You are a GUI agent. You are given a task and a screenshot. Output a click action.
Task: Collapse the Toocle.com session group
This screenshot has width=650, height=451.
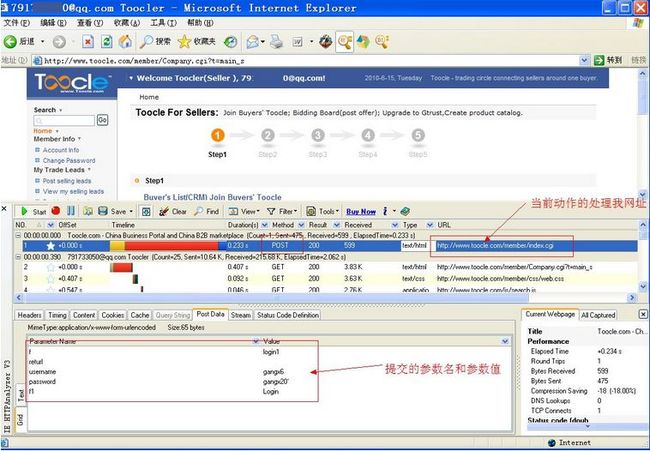coord(18,235)
